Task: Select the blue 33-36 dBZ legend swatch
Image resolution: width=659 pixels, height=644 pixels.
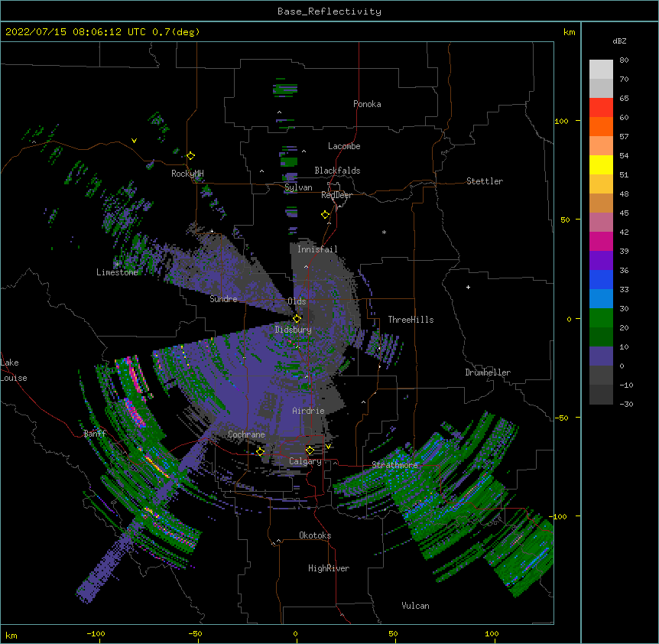Action: pos(601,279)
